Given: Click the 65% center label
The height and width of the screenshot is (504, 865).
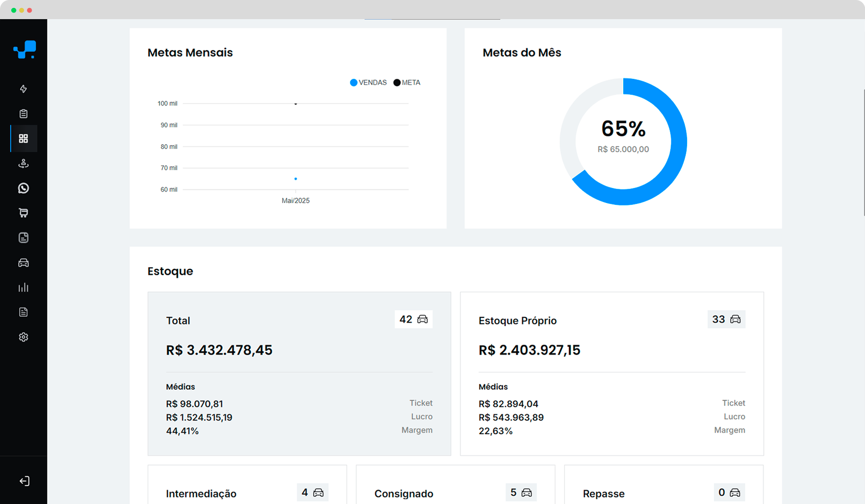Looking at the screenshot, I should click(623, 129).
